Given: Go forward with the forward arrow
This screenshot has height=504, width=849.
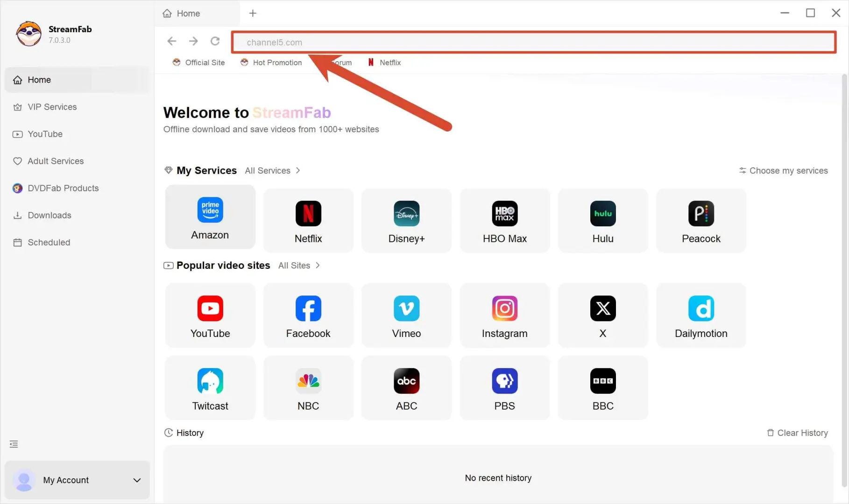Looking at the screenshot, I should [193, 42].
